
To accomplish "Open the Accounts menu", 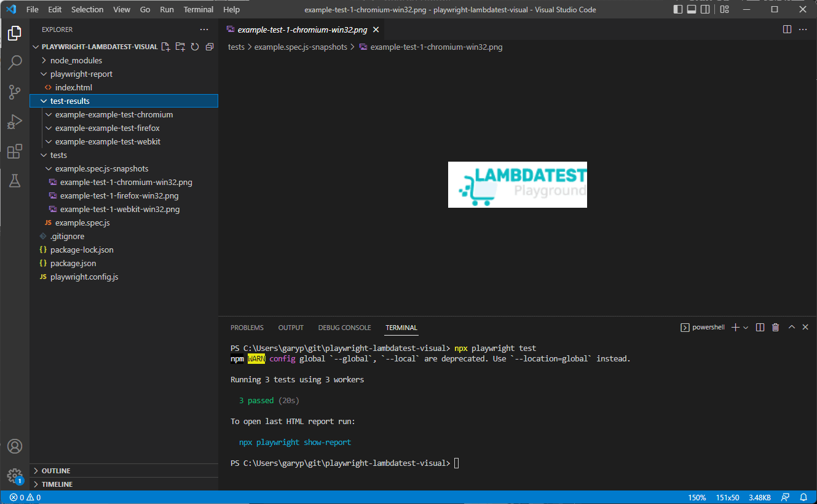I will pyautogui.click(x=15, y=446).
